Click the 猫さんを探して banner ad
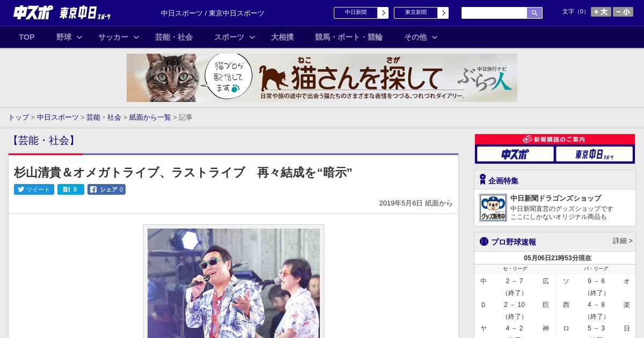This screenshot has width=644, height=338. 322,78
